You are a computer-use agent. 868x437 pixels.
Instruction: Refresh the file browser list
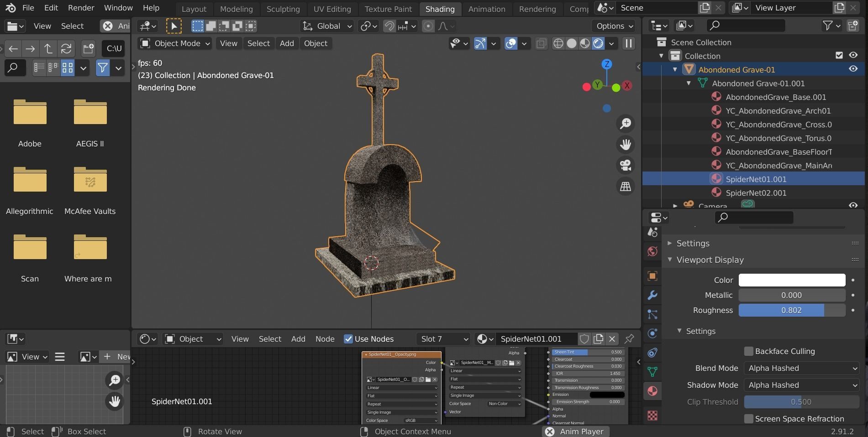pyautogui.click(x=66, y=48)
